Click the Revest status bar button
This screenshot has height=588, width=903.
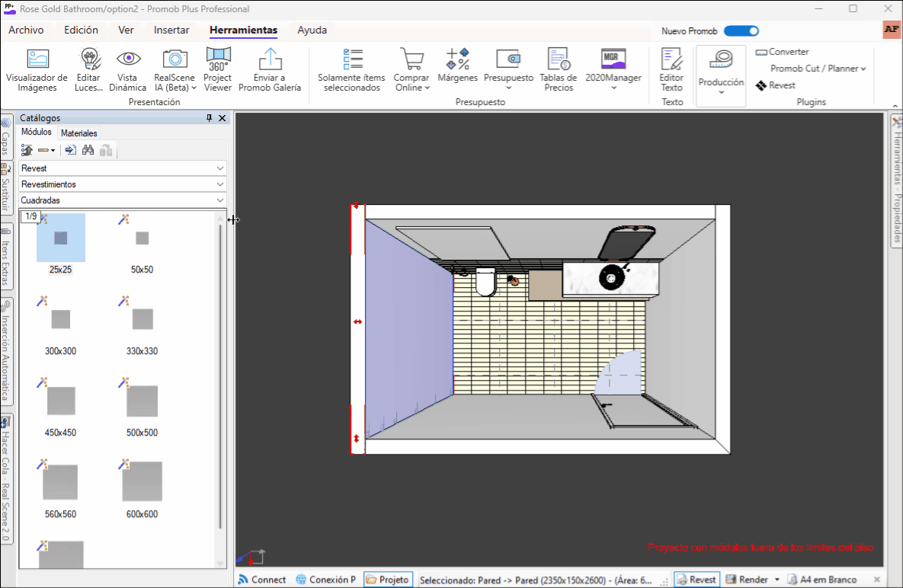(x=696, y=580)
